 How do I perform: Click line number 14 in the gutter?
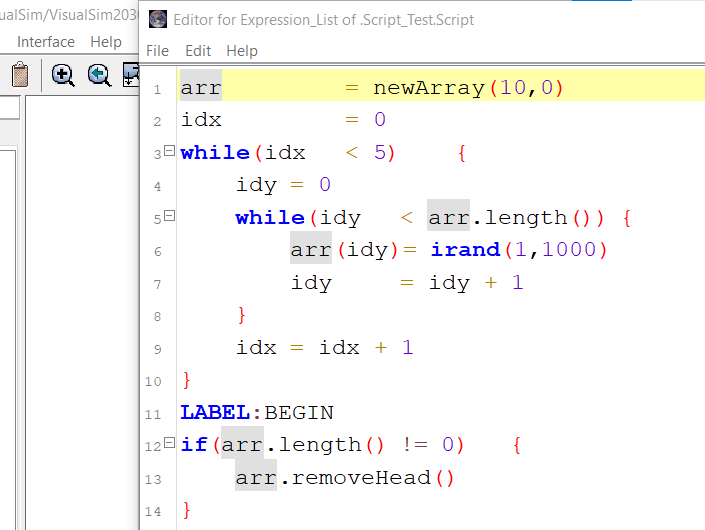(153, 512)
